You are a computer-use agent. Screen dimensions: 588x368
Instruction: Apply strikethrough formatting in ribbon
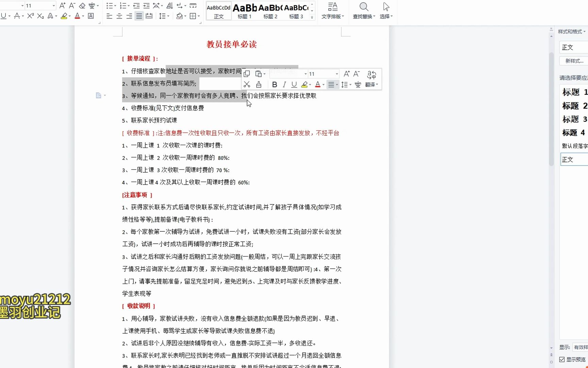pos(17,16)
